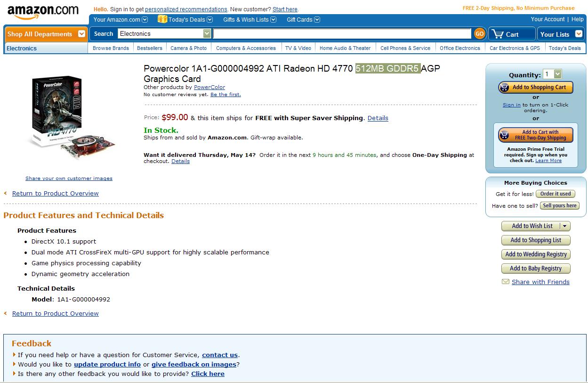Screen dimensions: 588x383
Task: Click the gift icon beside Today's Deals
Action: [x=162, y=19]
